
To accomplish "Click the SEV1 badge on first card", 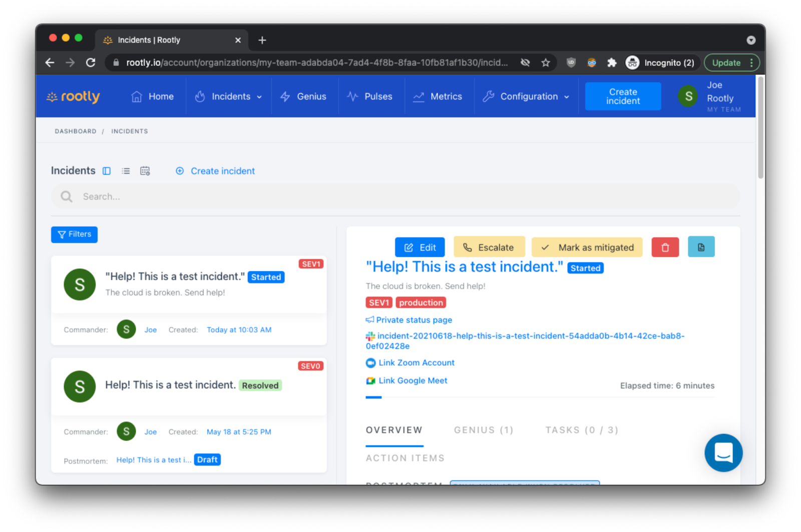I will (311, 264).
